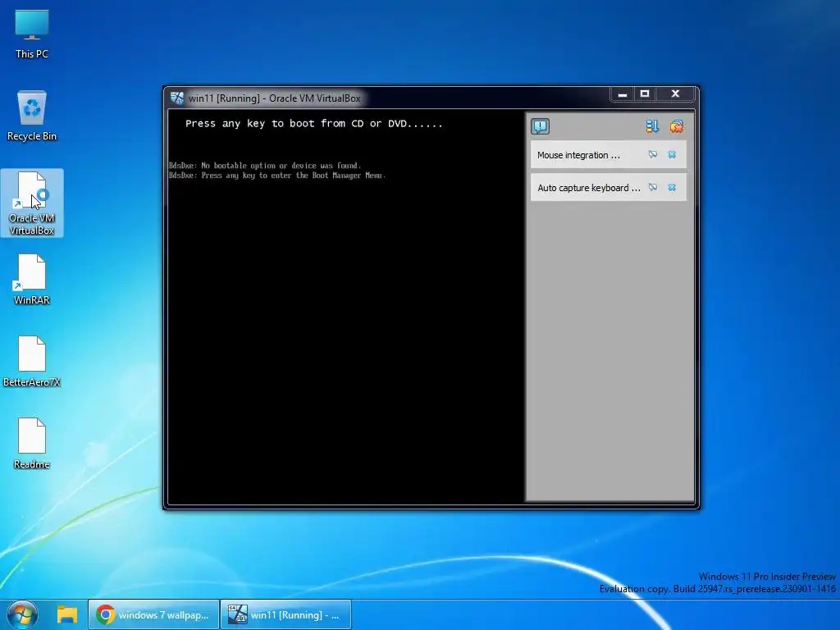This screenshot has height=630, width=840.
Task: Select the BetterAero7X desktop file
Action: click(x=32, y=361)
